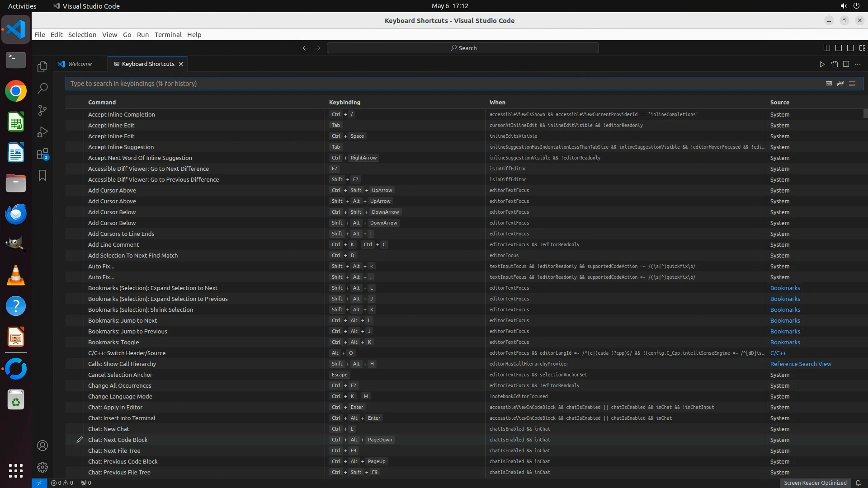Toggle Record Keys mode in the search box
The height and width of the screenshot is (488, 868).
tap(829, 84)
